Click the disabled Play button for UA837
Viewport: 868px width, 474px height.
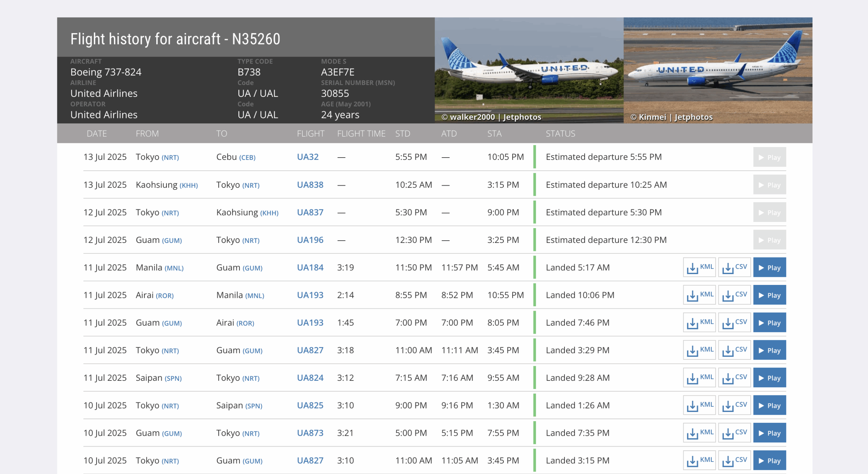pos(769,212)
